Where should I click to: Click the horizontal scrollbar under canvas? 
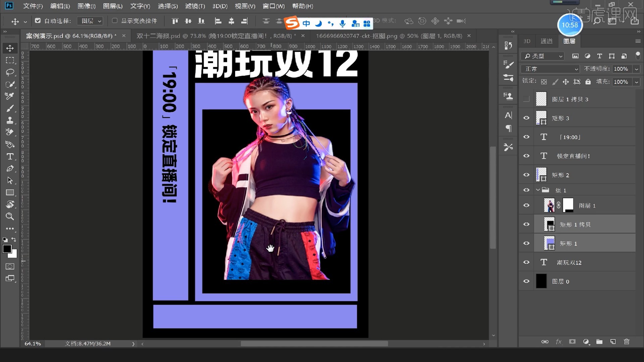click(314, 344)
